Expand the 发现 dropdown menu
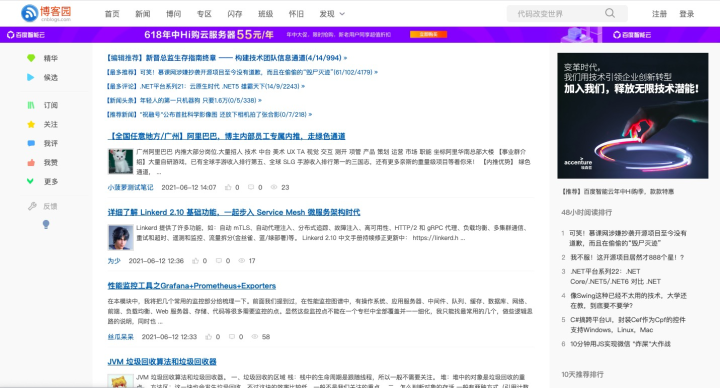 coord(332,14)
